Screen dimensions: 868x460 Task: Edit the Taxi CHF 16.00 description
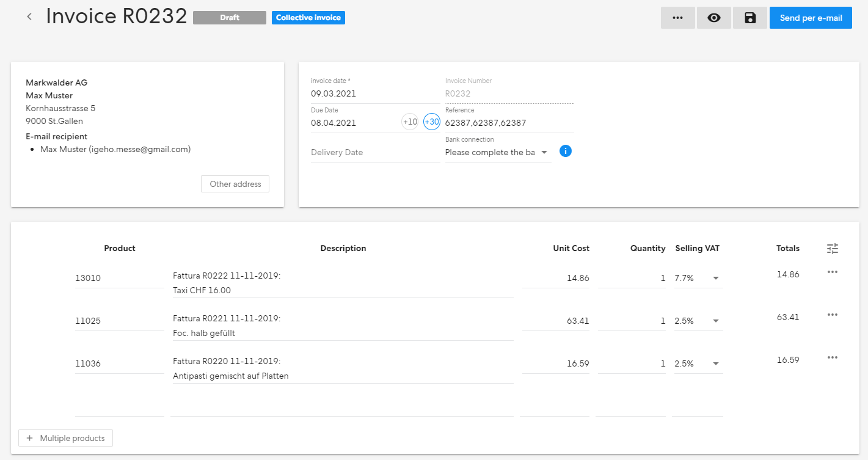343,283
